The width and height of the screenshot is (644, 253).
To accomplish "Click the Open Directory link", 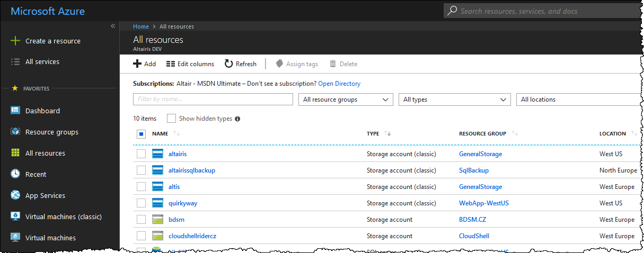I will pos(339,84).
